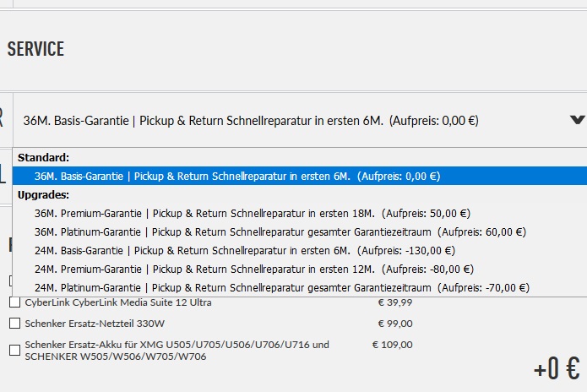587x392 pixels.
Task: Click the Standard: group label
Action: coord(43,158)
